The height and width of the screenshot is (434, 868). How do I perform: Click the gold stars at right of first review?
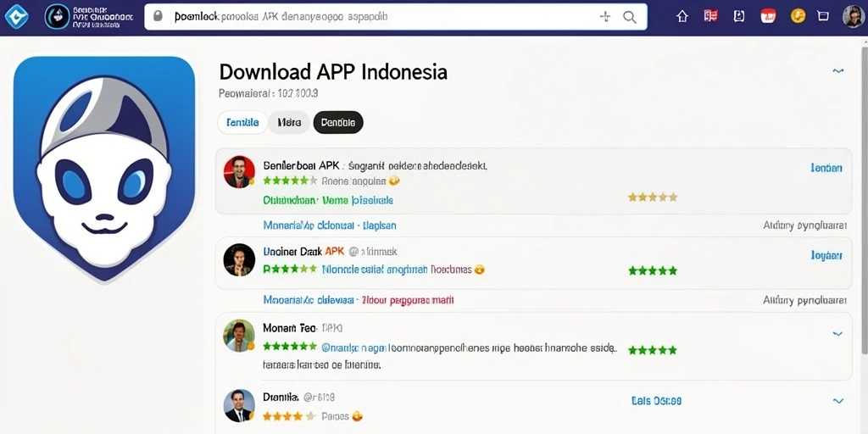[653, 197]
